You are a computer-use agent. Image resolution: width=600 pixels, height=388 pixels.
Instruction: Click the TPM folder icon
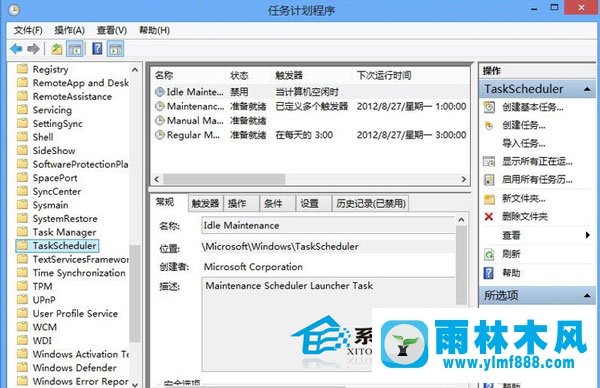click(x=23, y=286)
